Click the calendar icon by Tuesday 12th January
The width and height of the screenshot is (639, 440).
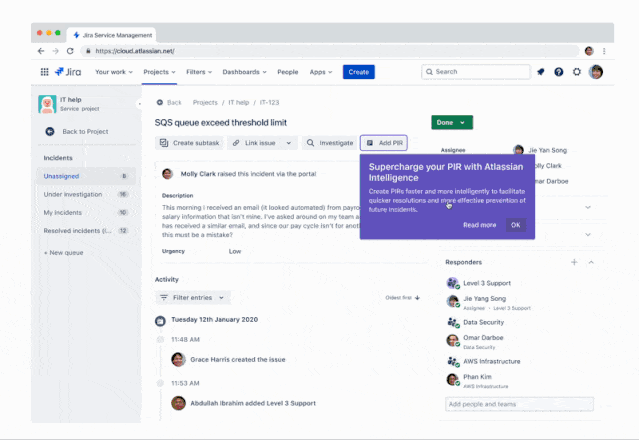pyautogui.click(x=160, y=321)
